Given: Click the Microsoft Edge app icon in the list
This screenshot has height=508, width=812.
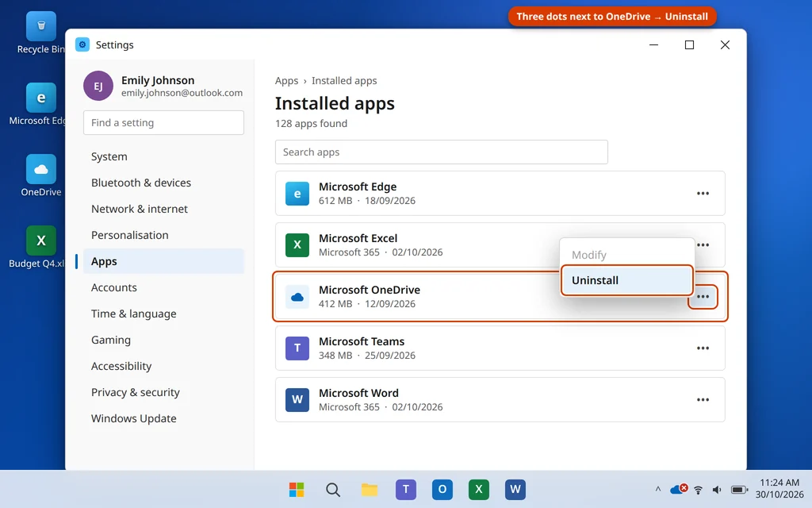Looking at the screenshot, I should [297, 194].
